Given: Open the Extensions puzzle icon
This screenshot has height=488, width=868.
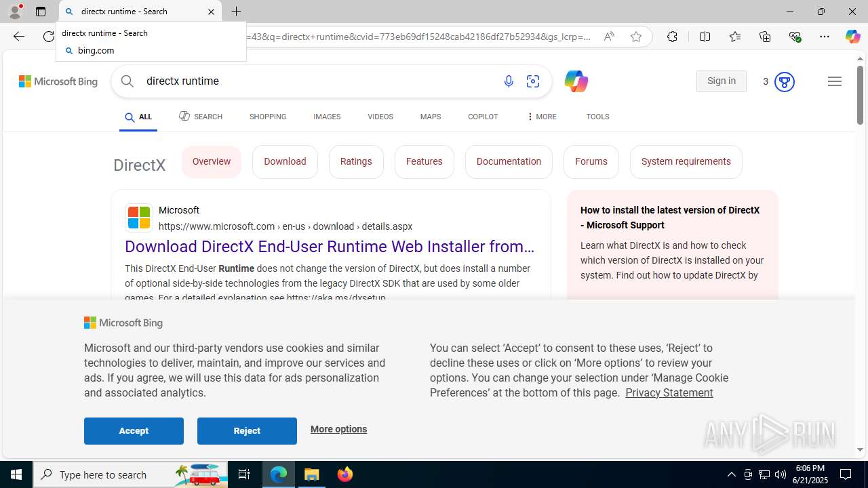Looking at the screenshot, I should (672, 37).
